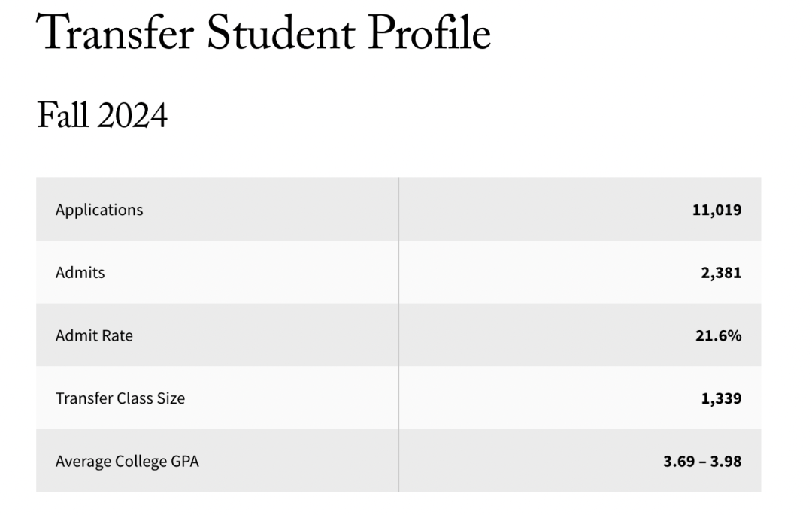The width and height of the screenshot is (812, 515).
Task: Click the 11,019 applications value
Action: 717,210
